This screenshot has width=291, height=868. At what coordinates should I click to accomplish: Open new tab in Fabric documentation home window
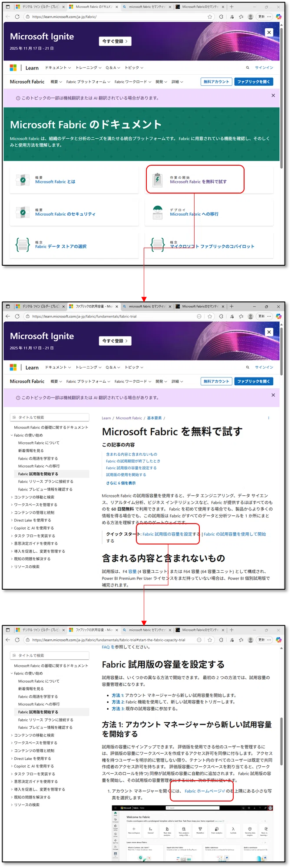[231, 7]
